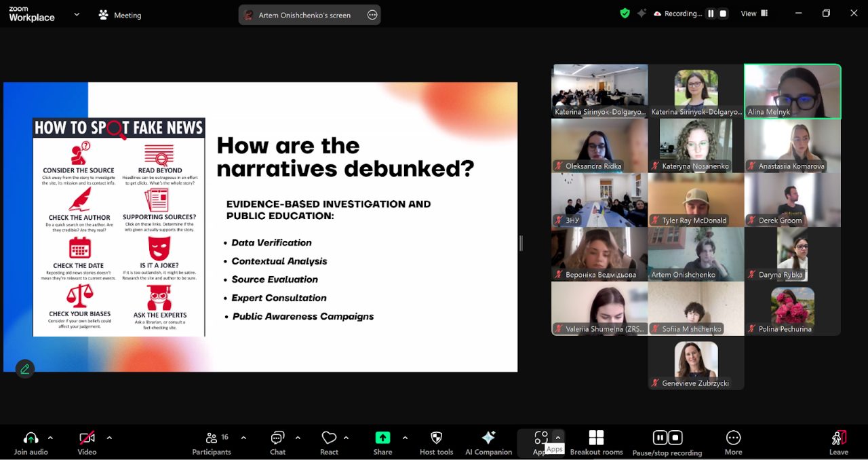Restore down the Zoom window

tap(826, 14)
